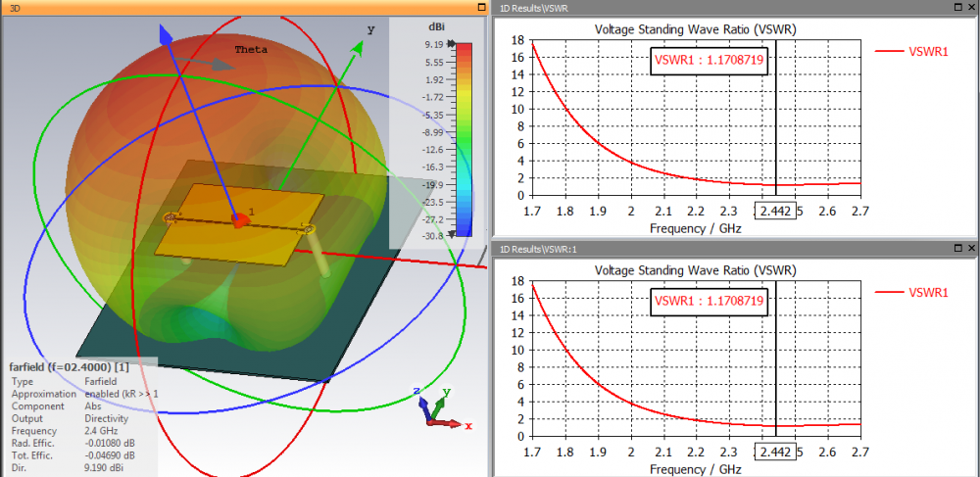Click the Theta axis label in 3D view

click(x=251, y=49)
